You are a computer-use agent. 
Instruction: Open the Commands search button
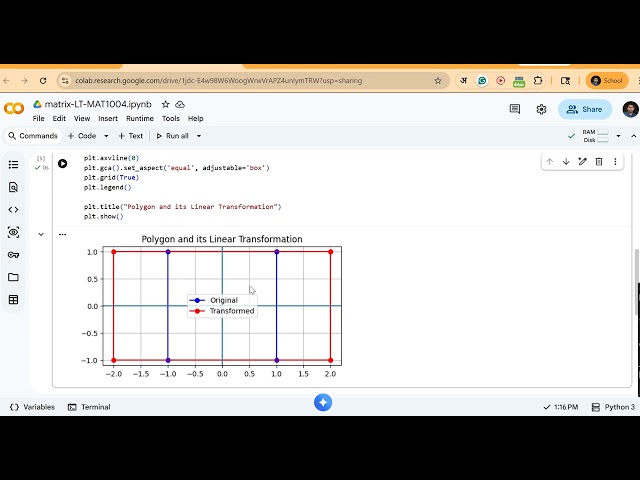tap(33, 136)
